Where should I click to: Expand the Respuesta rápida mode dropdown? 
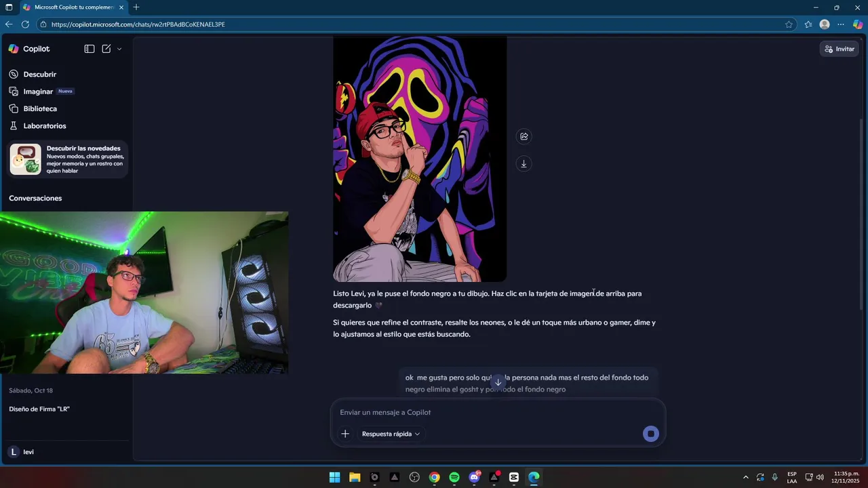[x=391, y=434]
